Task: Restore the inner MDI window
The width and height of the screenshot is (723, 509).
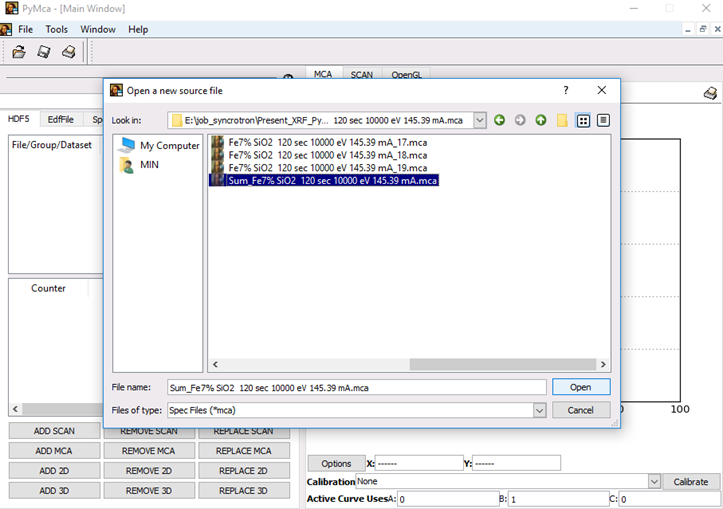Action: 703,29
